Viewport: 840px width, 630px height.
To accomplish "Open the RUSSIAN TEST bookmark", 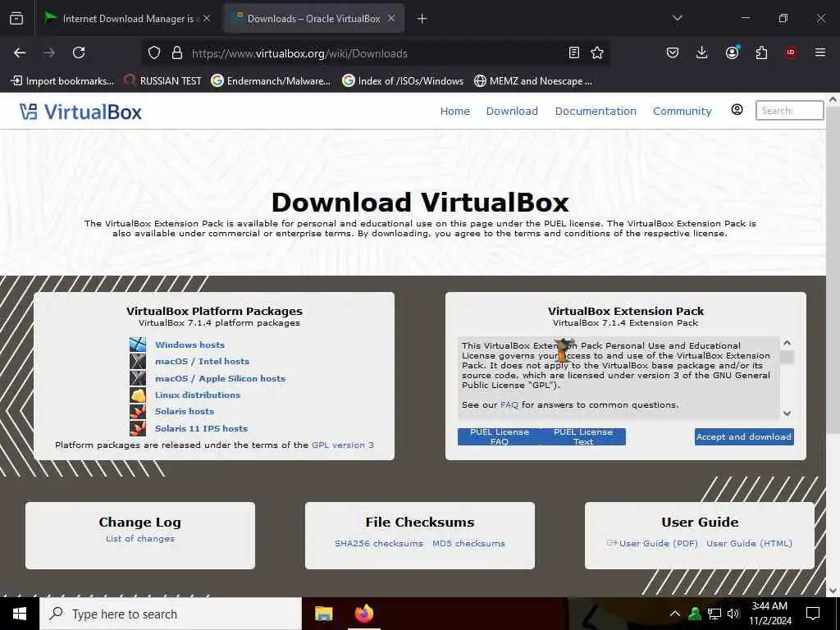I will tap(163, 81).
